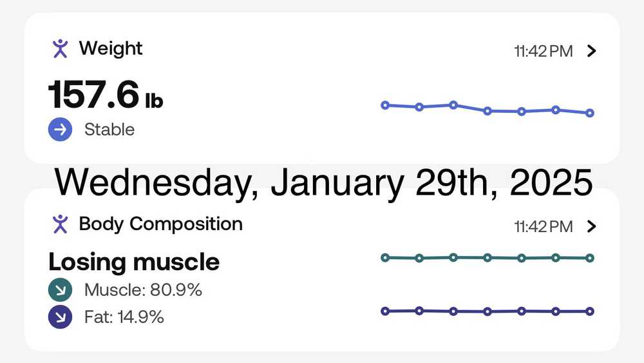Click the teal Muscle trend arrow icon

(60, 291)
